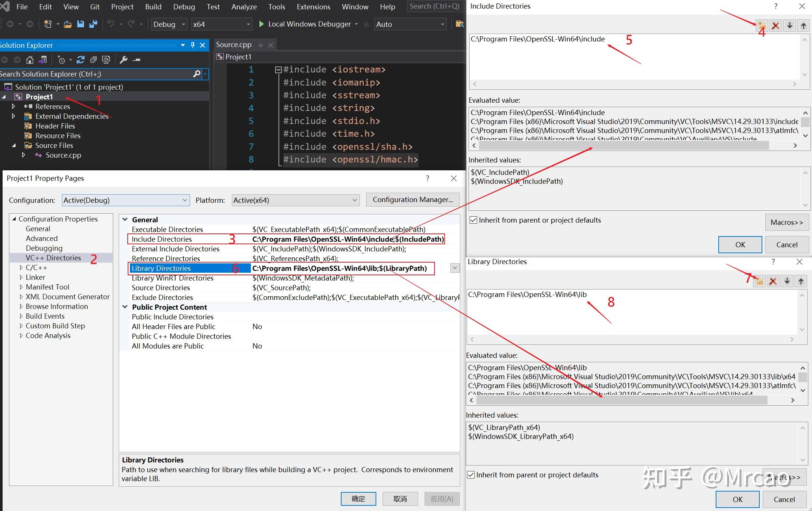Click the Save All icon in toolbar
812x511 pixels.
[x=93, y=24]
